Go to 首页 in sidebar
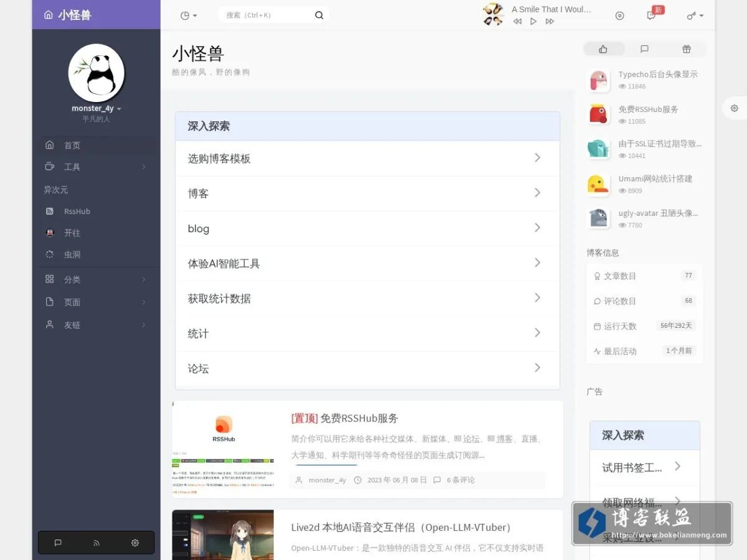Viewport: 747px width, 560px height. click(x=96, y=145)
